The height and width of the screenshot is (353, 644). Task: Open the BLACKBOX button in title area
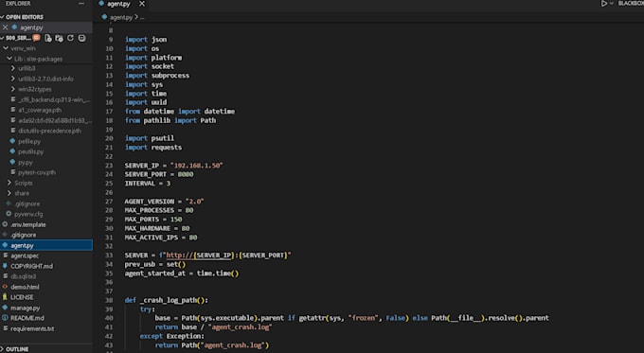click(631, 3)
